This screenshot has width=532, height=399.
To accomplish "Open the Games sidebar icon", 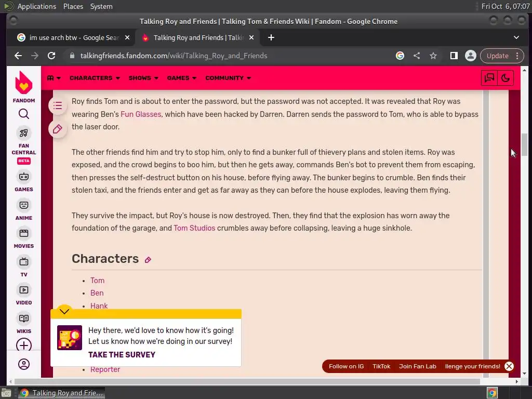I will (x=24, y=177).
